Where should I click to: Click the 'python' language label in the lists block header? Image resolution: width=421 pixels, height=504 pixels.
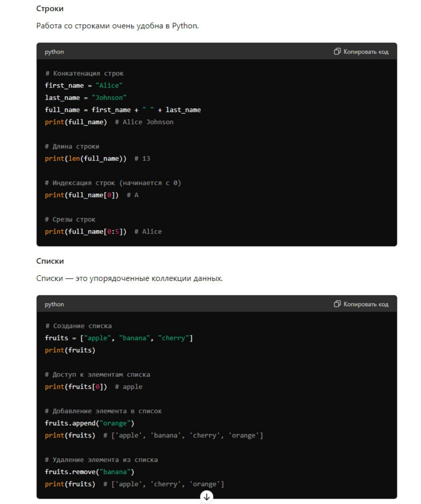click(54, 304)
